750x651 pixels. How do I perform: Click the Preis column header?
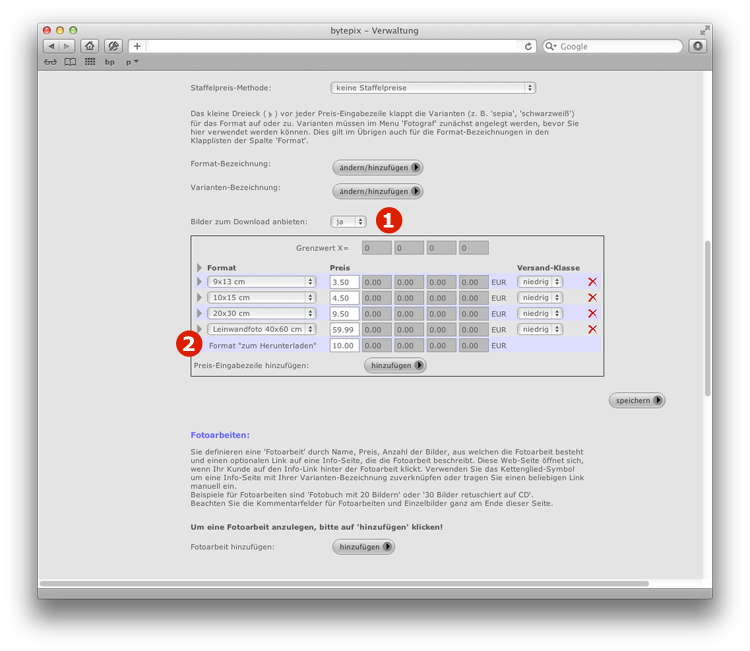340,268
